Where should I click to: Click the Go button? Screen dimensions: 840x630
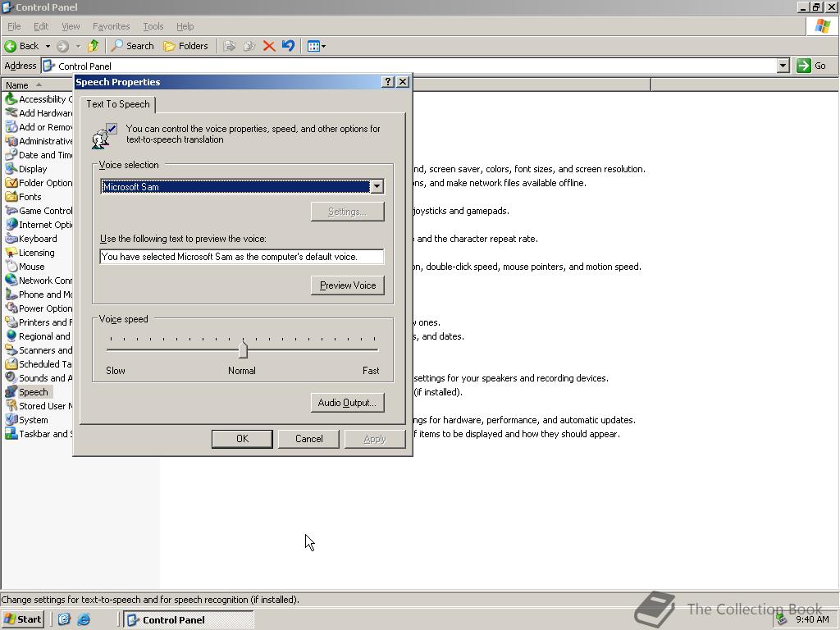pos(811,66)
